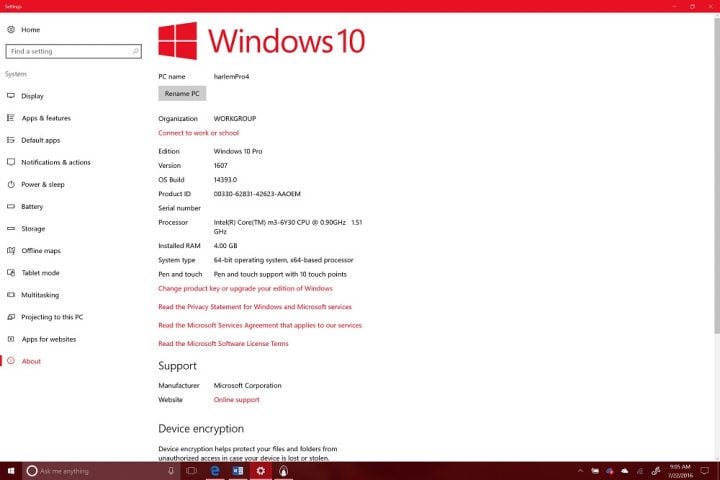Open the Battery settings page

coord(32,206)
